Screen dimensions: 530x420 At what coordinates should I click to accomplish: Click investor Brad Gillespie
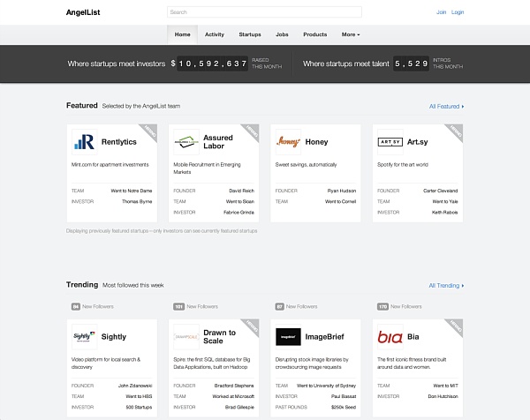pos(239,407)
